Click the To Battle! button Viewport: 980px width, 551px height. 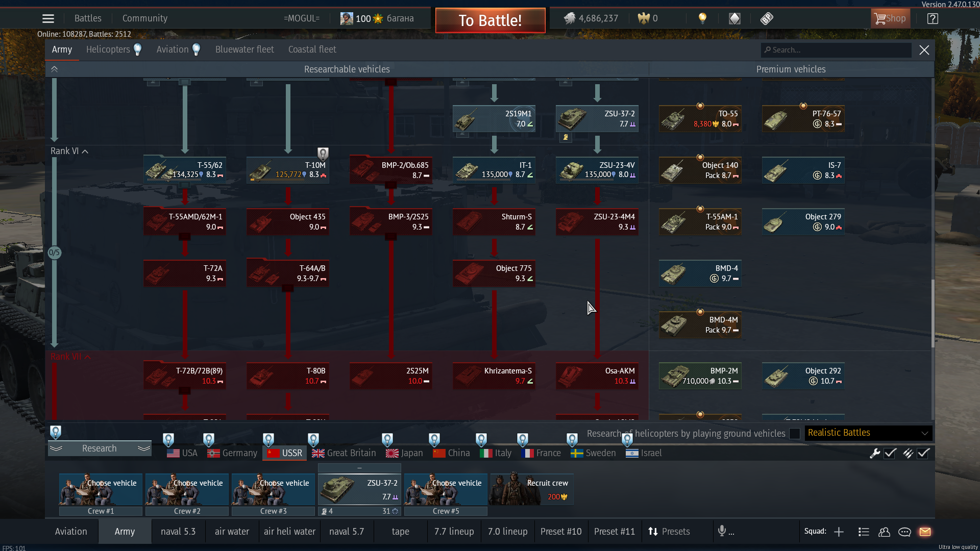490,20
